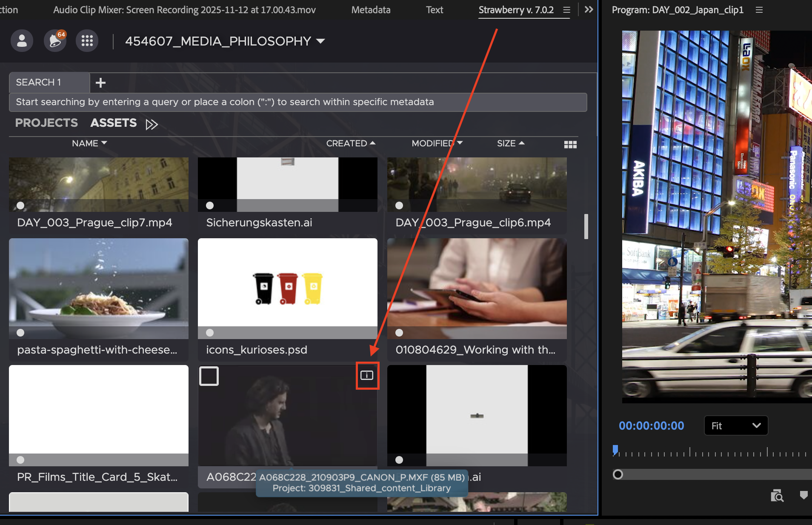Switch to grid view layout icon
This screenshot has height=525, width=812.
click(x=570, y=145)
